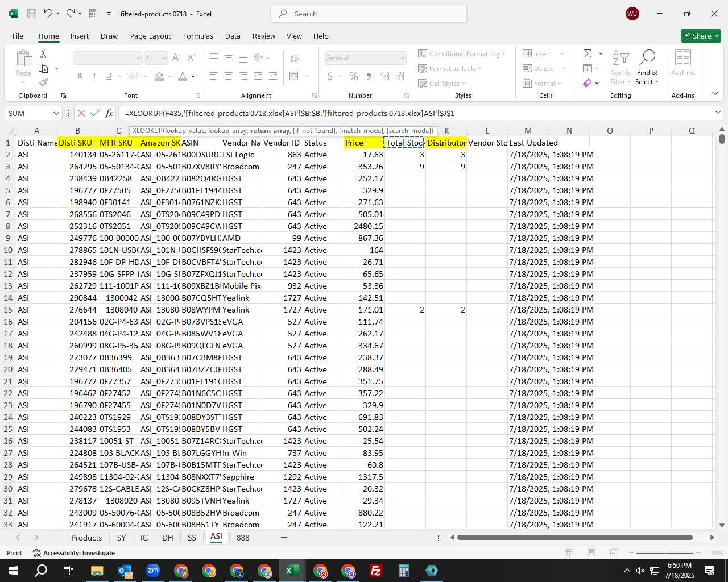728x582 pixels.
Task: Open FileZilla from the taskbar
Action: (x=375, y=571)
